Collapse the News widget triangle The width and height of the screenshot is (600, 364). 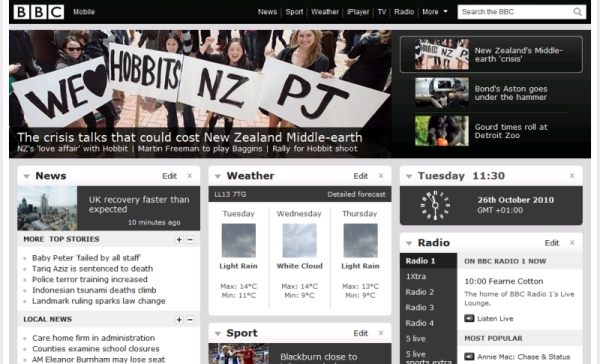click(x=26, y=176)
